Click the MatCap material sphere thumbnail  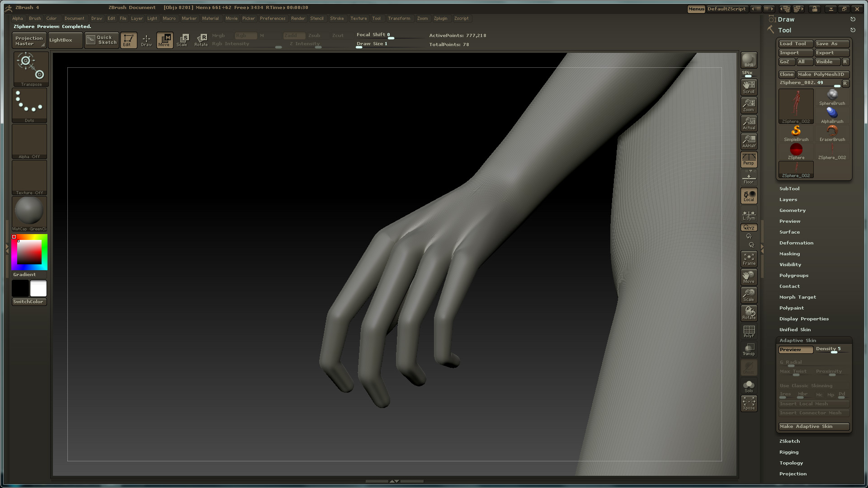coord(29,211)
